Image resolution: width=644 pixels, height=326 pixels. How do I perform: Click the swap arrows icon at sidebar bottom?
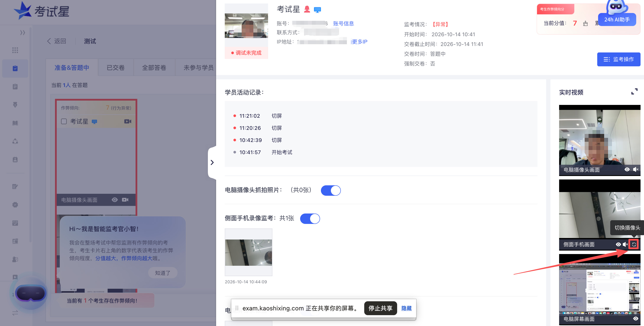coord(15,313)
